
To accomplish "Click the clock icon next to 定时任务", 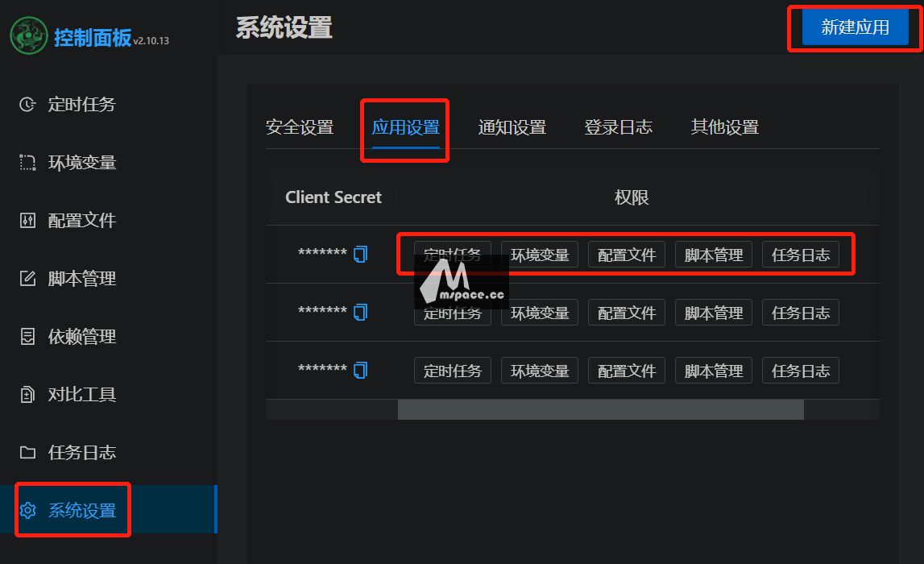I will [27, 104].
